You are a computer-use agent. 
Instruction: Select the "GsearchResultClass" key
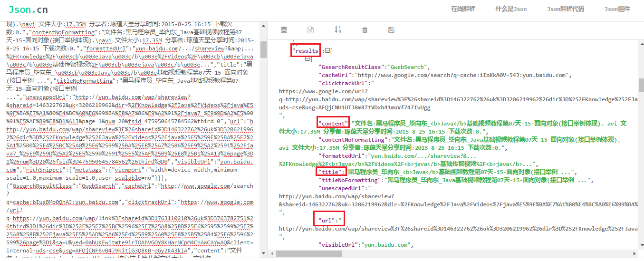tap(351, 67)
